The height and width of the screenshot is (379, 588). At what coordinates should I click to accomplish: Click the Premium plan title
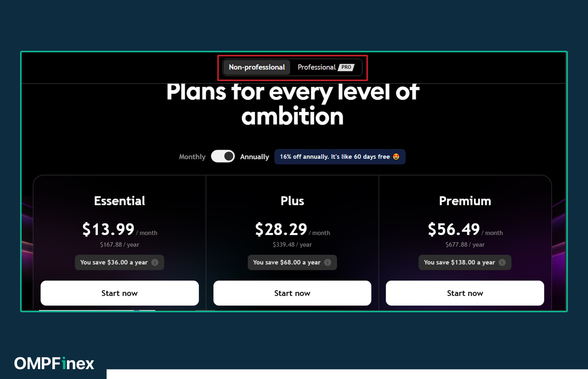click(x=465, y=201)
